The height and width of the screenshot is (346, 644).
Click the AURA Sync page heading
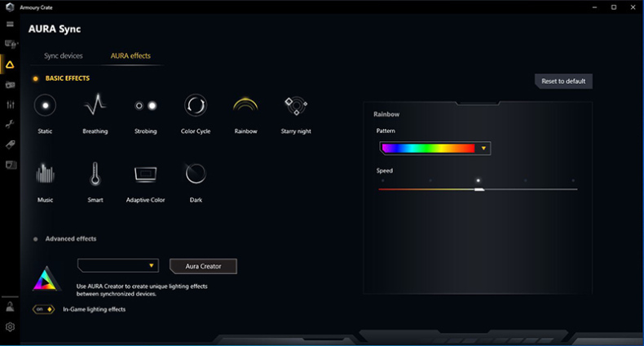point(55,29)
